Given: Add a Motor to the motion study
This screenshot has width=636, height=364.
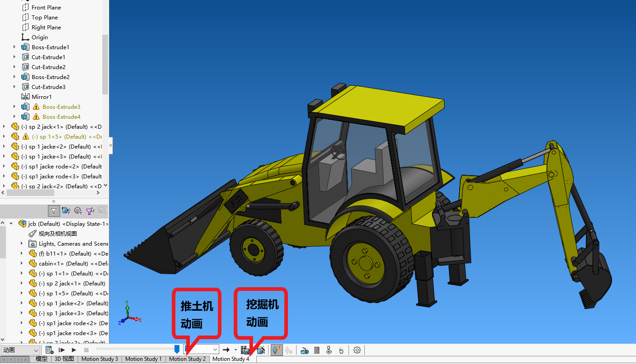Looking at the screenshot, I should click(304, 350).
